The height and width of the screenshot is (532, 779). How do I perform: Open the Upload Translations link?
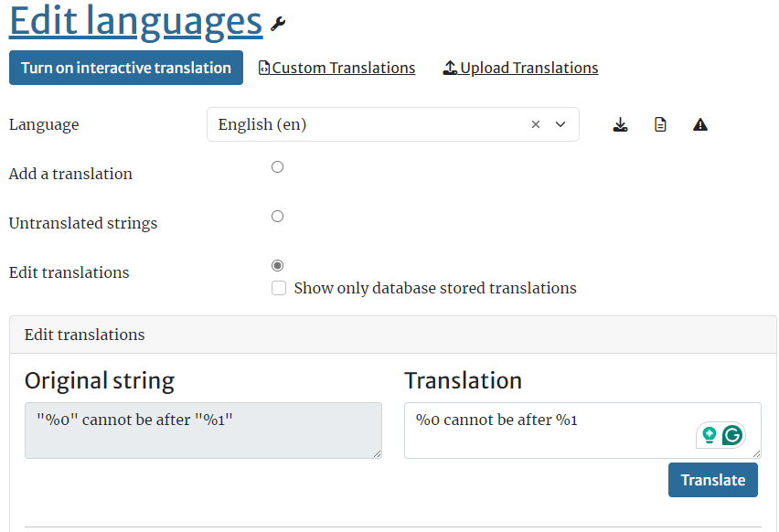point(520,68)
